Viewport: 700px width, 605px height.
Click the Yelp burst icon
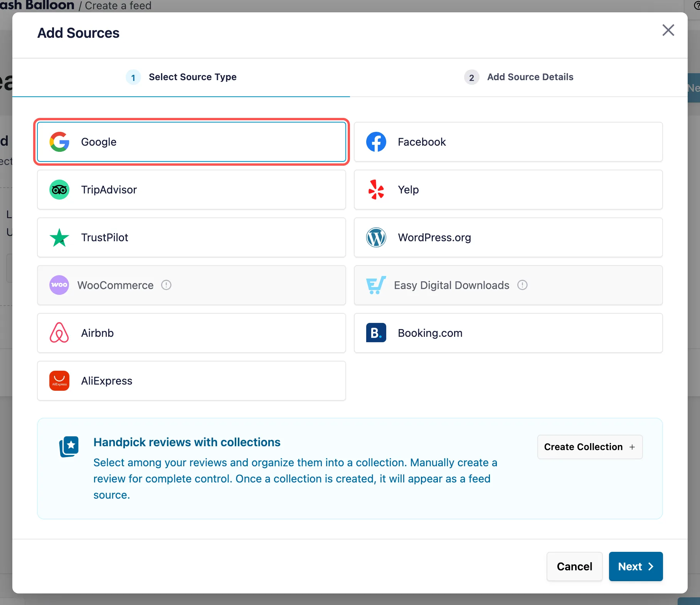(x=376, y=190)
